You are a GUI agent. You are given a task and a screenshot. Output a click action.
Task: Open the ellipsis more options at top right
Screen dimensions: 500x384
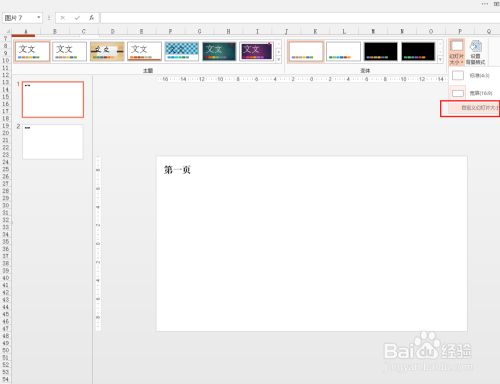485,4
